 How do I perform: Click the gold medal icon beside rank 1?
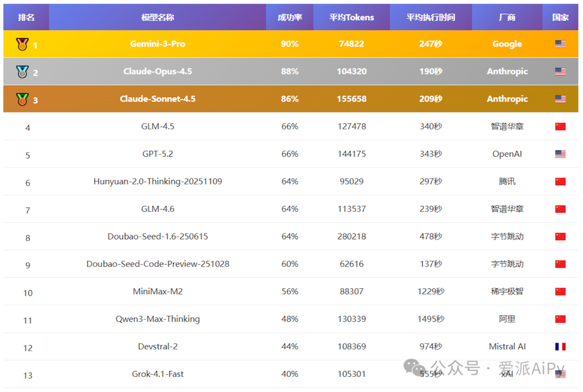22,44
